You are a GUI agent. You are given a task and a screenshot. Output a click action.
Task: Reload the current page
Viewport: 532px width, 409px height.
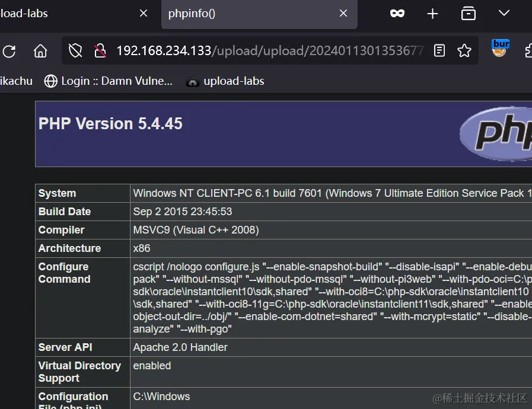click(x=9, y=51)
